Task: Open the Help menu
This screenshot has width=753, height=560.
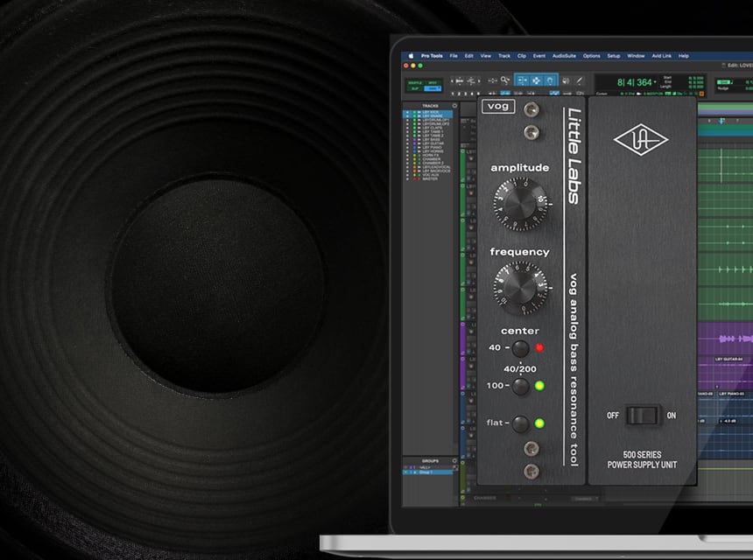Action: [683, 56]
